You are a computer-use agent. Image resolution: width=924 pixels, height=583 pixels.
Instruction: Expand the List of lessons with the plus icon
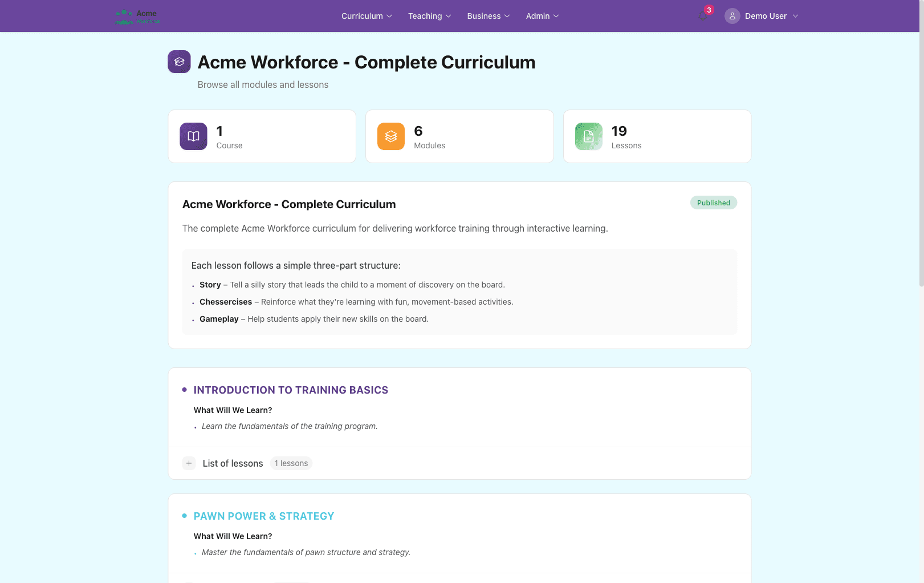click(x=189, y=463)
